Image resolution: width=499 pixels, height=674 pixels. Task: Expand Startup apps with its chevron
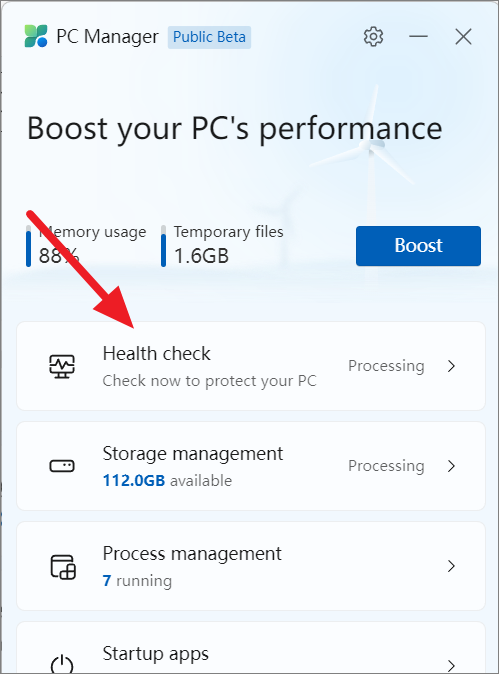click(451, 665)
